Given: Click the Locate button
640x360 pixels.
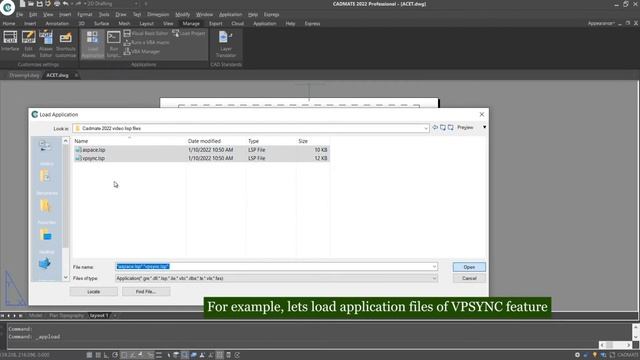Looking at the screenshot, I should click(93, 291).
